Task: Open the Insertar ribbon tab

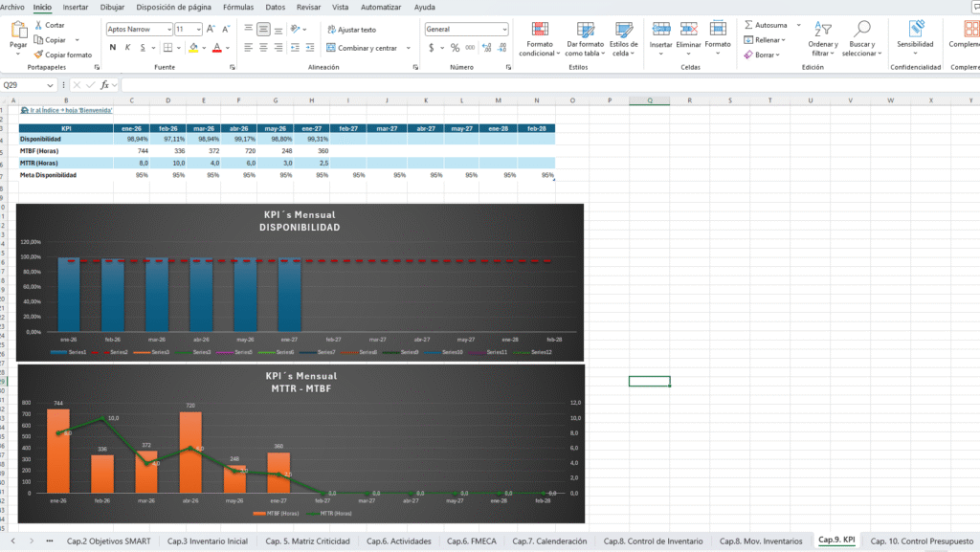Action: [75, 7]
